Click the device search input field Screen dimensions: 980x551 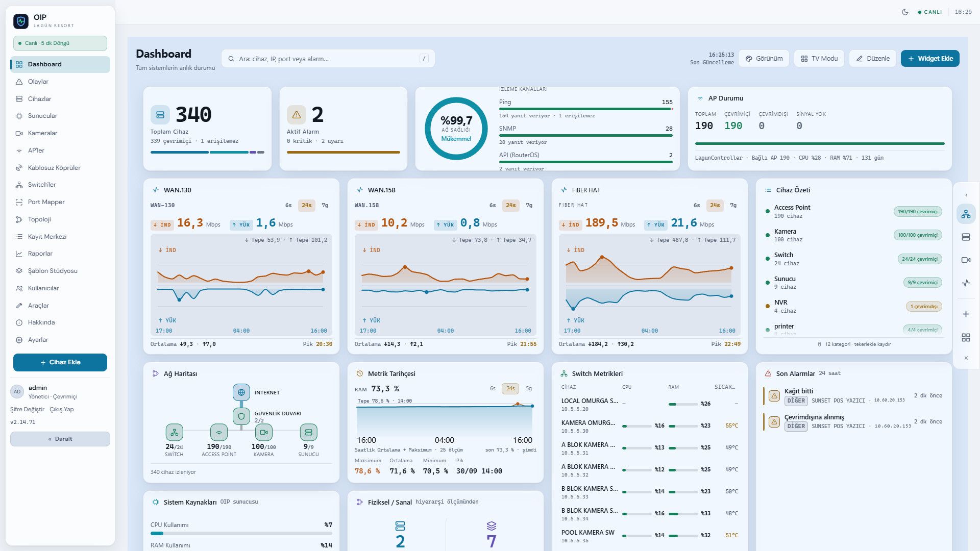(328, 59)
